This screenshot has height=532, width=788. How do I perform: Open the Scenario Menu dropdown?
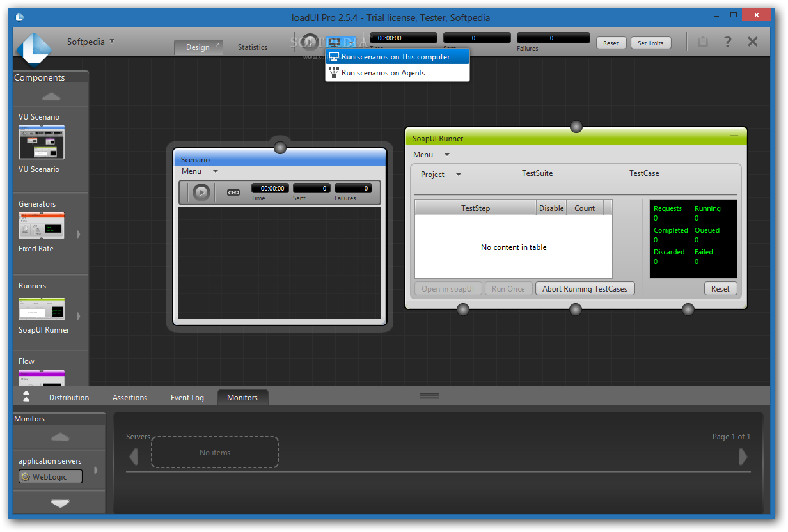(200, 171)
